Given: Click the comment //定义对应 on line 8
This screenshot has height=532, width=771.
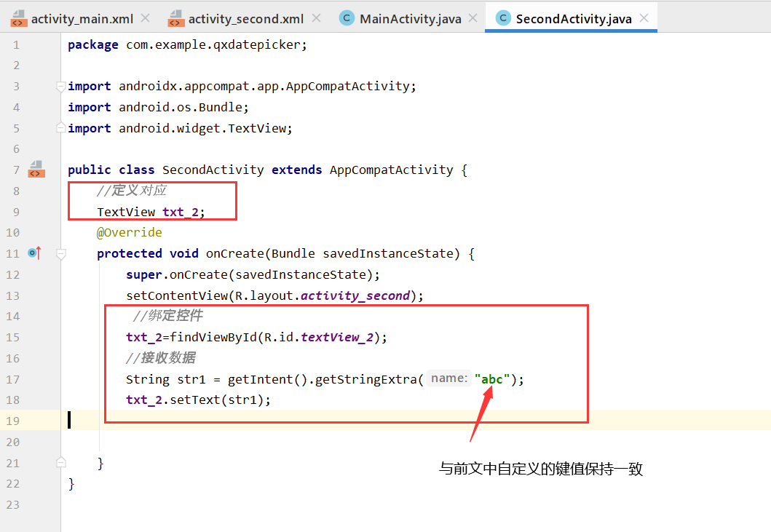Looking at the screenshot, I should (132, 190).
